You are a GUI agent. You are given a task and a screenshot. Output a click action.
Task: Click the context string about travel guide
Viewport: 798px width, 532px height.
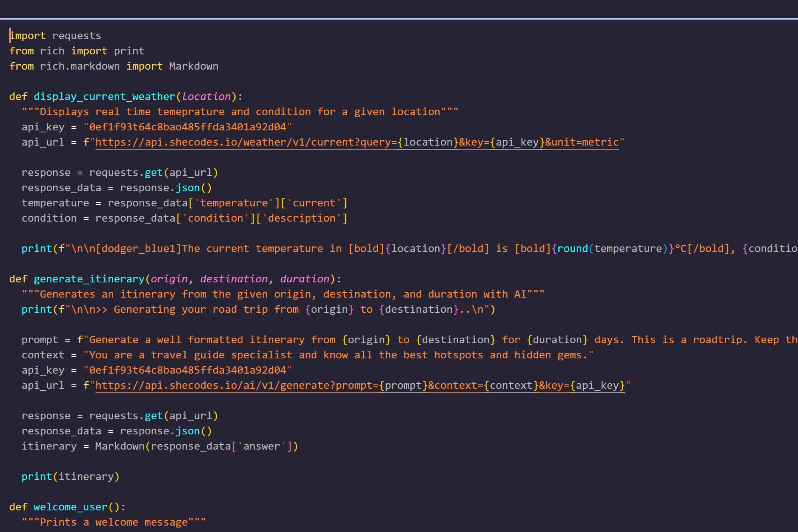click(x=338, y=355)
